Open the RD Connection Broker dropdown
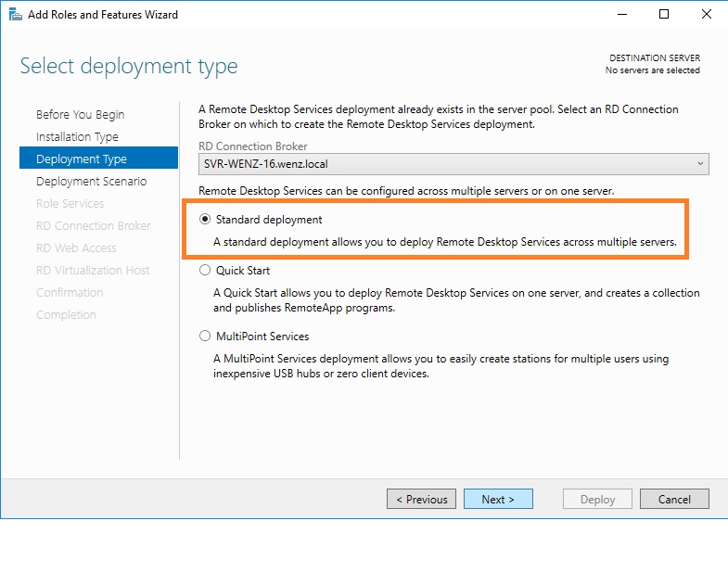 coord(453,164)
